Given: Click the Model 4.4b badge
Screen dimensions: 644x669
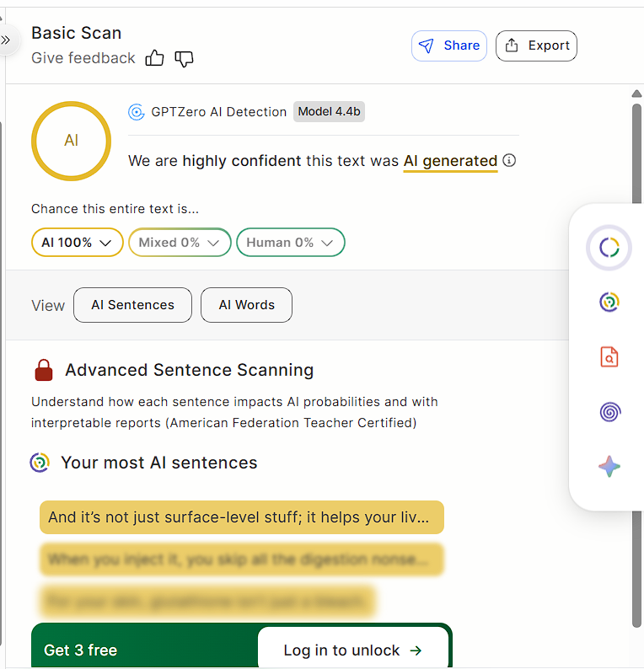Looking at the screenshot, I should [x=329, y=112].
